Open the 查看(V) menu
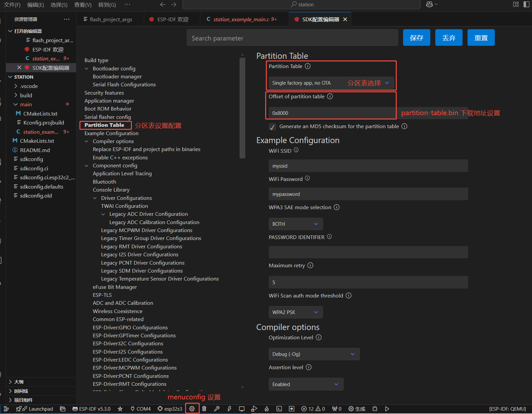 (x=83, y=5)
